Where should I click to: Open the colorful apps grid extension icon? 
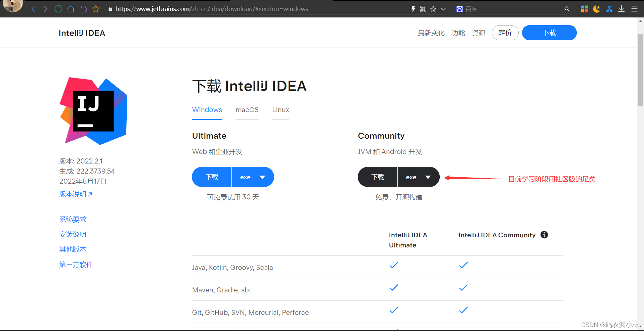(585, 9)
